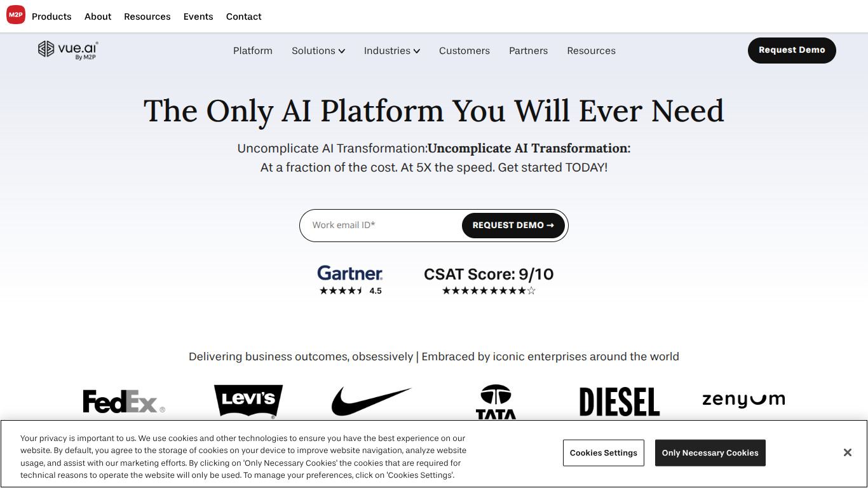Open Resources in the vue.ai navbar
Screen dimensions: 868x488
tap(592, 51)
